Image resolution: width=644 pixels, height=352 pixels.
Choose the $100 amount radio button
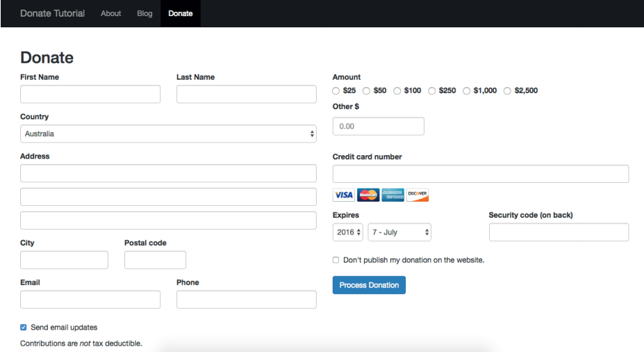click(x=397, y=91)
